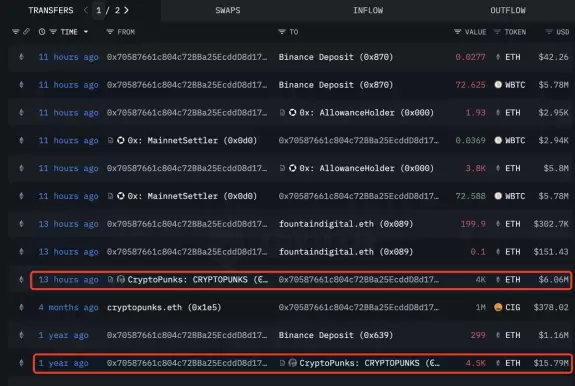
Task: Click value 3.8K ETH
Action: coord(475,168)
